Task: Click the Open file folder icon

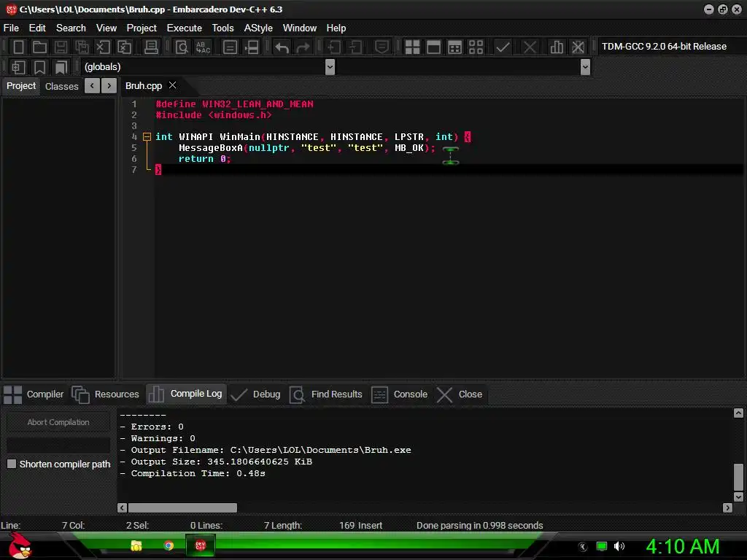Action: pyautogui.click(x=39, y=47)
